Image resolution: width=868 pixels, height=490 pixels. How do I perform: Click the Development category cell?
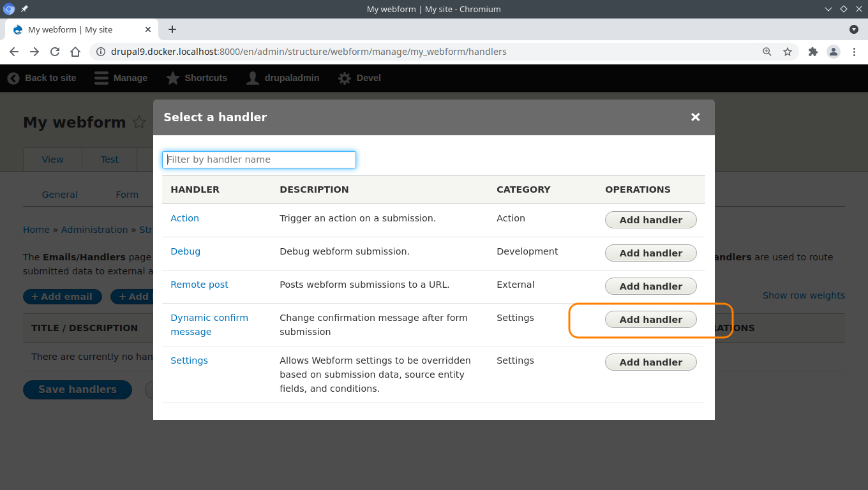tap(527, 251)
